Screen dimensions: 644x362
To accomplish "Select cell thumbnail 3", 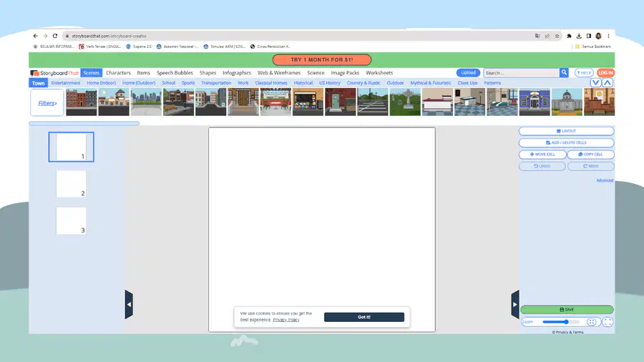I will click(71, 221).
